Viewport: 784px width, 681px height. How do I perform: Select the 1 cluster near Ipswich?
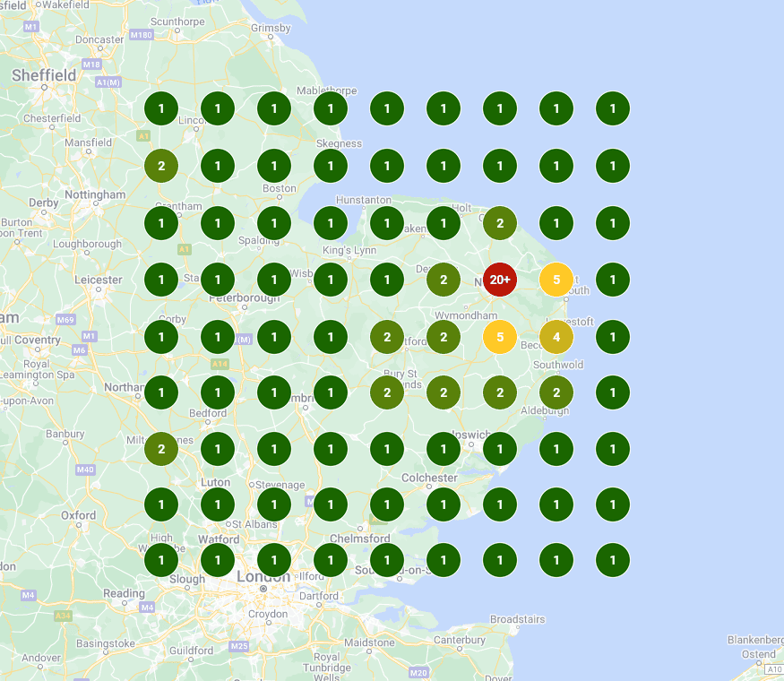point(443,448)
